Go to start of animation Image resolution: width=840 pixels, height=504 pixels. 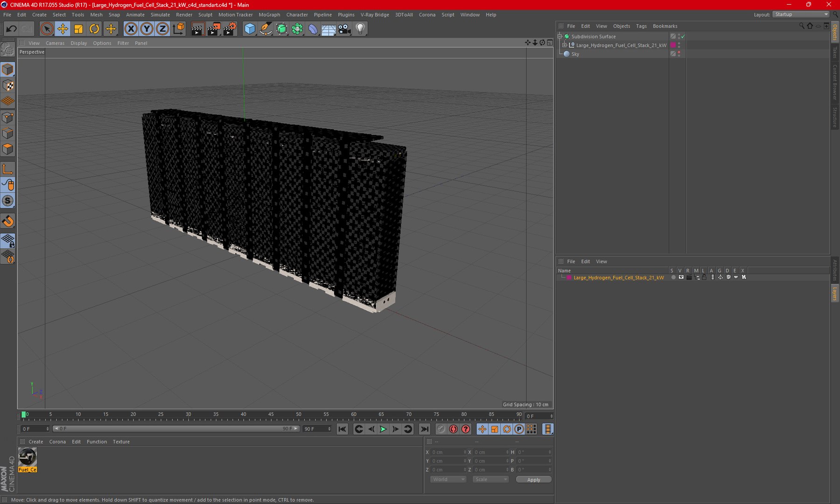(x=342, y=429)
